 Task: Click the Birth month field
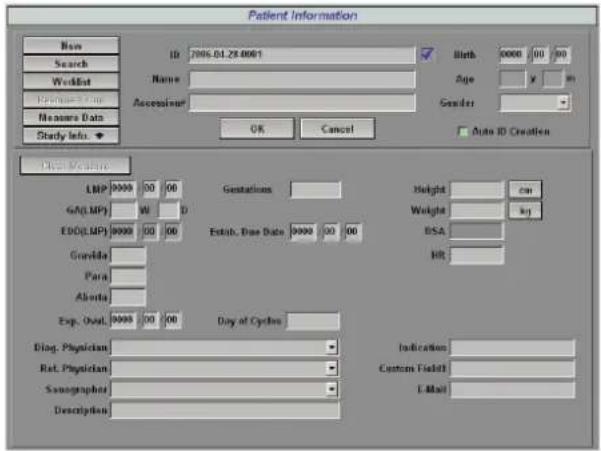click(x=540, y=54)
